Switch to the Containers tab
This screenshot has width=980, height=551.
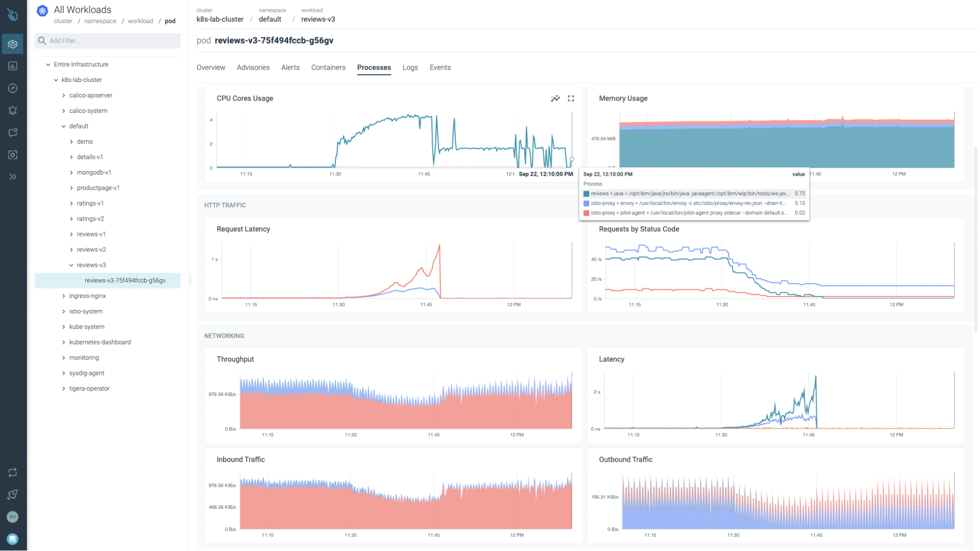(328, 67)
